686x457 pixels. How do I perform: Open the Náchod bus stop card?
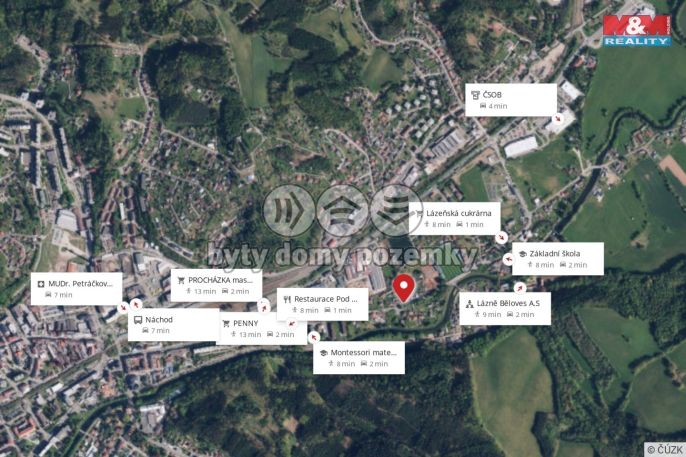pyautogui.click(x=174, y=325)
